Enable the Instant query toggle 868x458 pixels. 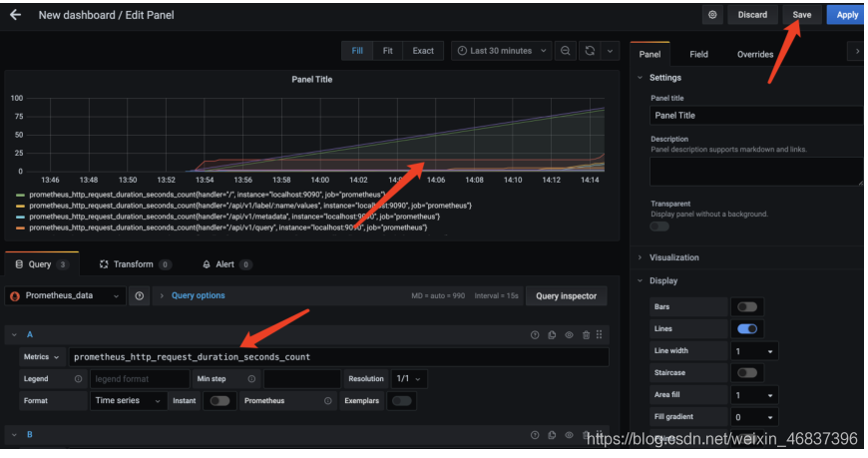[218, 401]
